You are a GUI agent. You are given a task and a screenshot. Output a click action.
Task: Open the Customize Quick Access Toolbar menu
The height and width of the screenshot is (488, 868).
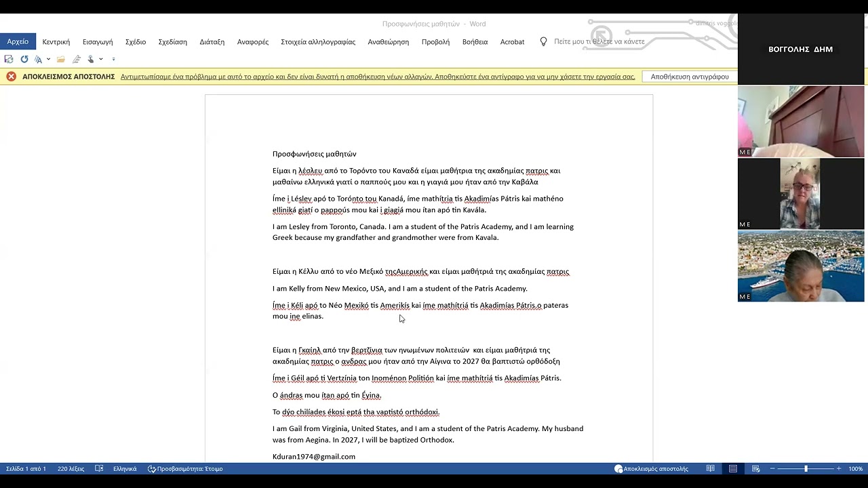[x=113, y=60]
